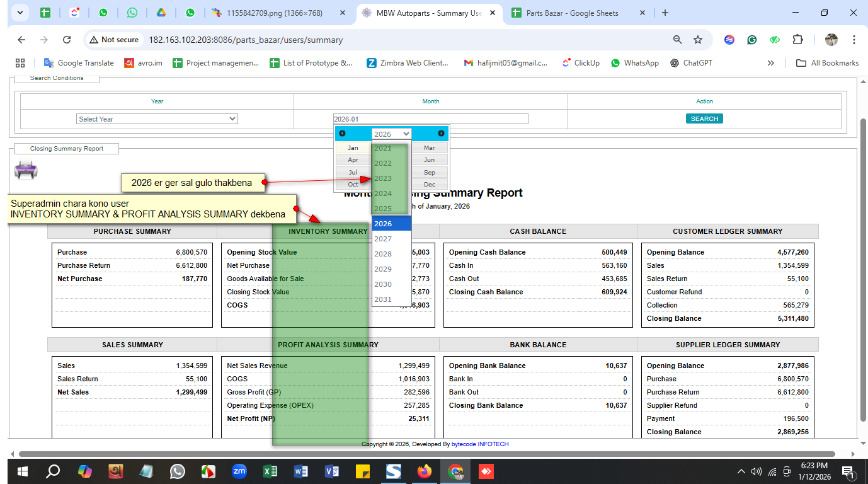
Task: Select Sep in month picker
Action: tap(429, 172)
